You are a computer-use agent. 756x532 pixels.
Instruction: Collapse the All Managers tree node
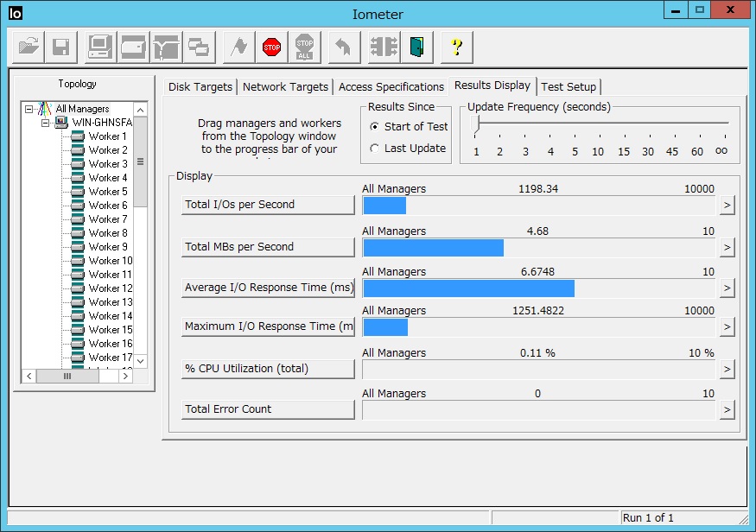29,110
